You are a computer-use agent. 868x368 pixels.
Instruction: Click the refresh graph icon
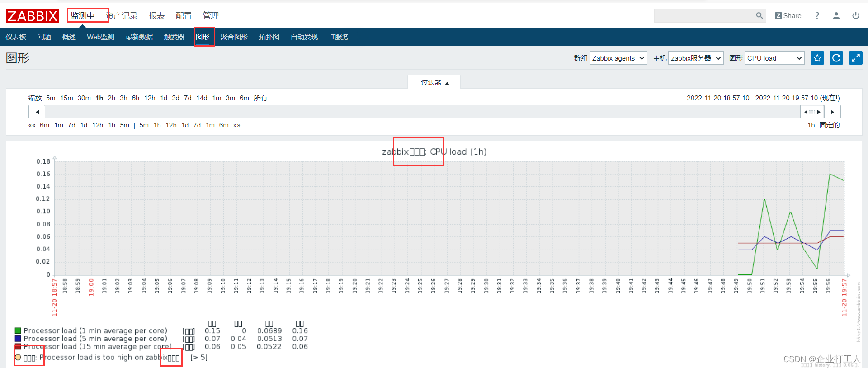pyautogui.click(x=836, y=58)
